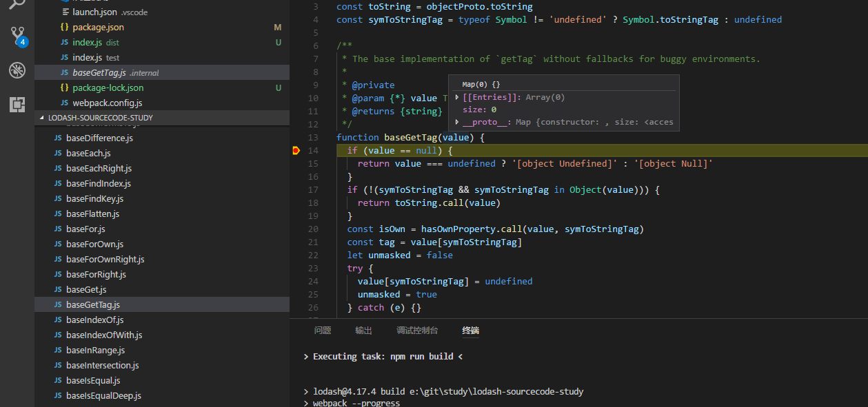Open baseIsEqual.js in file tree

pyautogui.click(x=162, y=380)
